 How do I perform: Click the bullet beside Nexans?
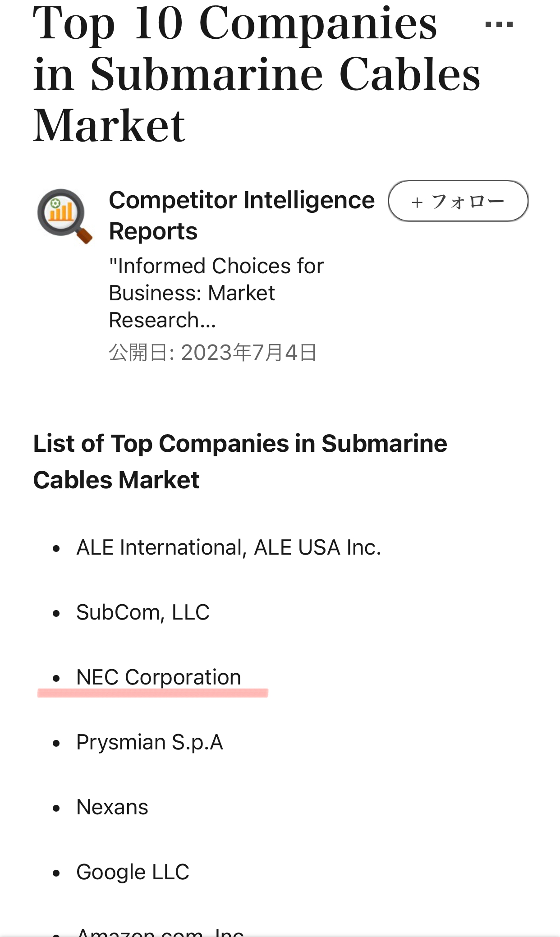point(56,808)
